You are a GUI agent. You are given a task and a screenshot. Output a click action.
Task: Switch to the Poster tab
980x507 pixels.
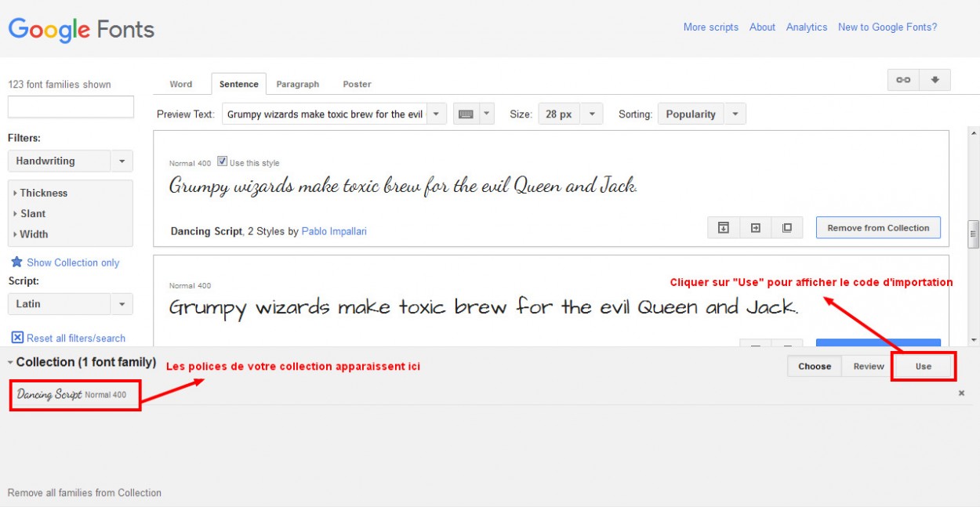(357, 84)
